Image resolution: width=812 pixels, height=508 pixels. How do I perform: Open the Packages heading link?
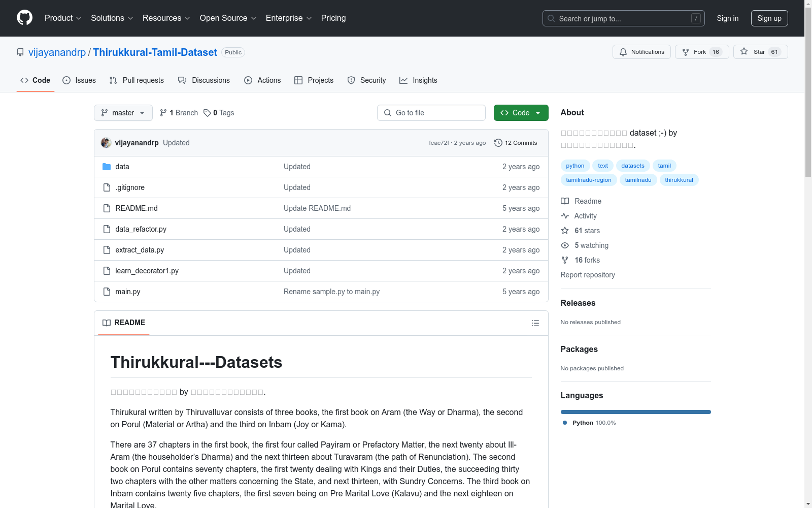point(579,349)
